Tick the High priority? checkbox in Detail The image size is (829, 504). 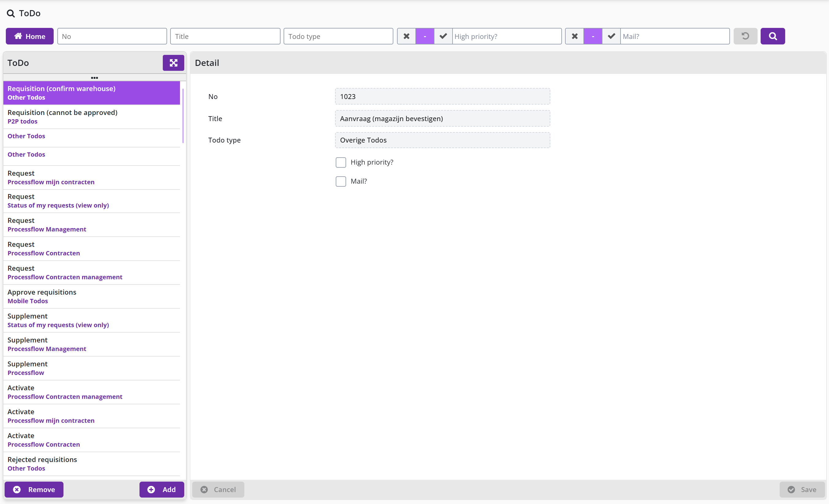coord(341,162)
